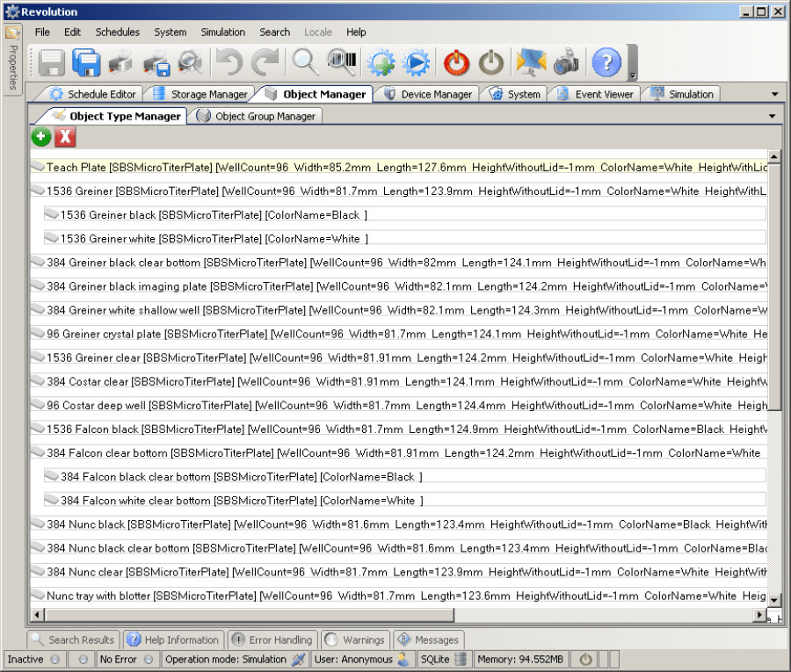Image resolution: width=791 pixels, height=672 pixels.
Task: Switch to the Simulation tab
Action: (x=682, y=94)
